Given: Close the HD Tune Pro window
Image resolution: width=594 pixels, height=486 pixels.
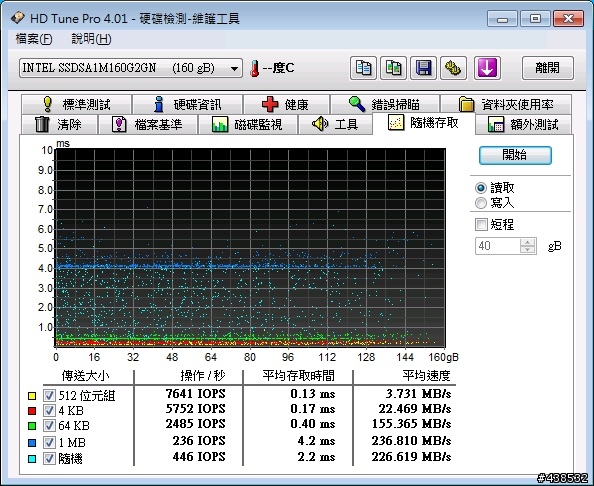Looking at the screenshot, I should click(568, 18).
